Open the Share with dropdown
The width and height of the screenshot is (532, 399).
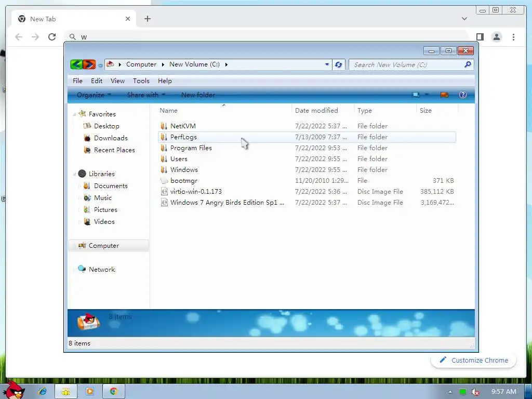pyautogui.click(x=146, y=95)
